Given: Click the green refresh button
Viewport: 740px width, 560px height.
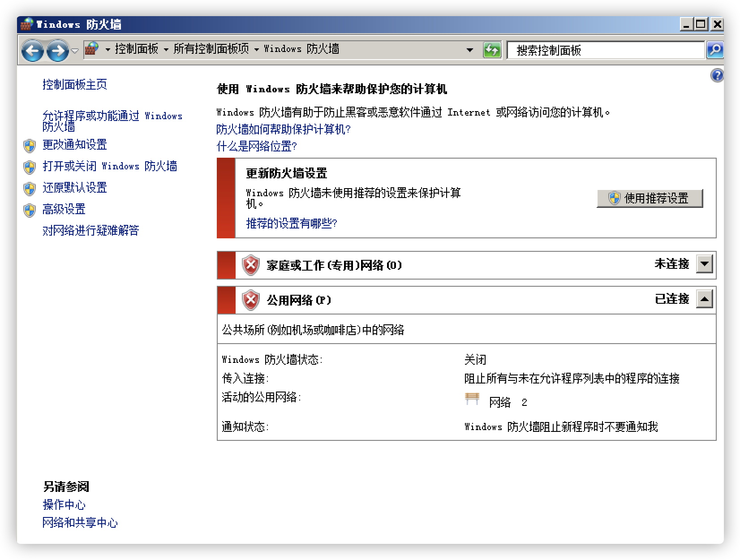Looking at the screenshot, I should pyautogui.click(x=492, y=50).
